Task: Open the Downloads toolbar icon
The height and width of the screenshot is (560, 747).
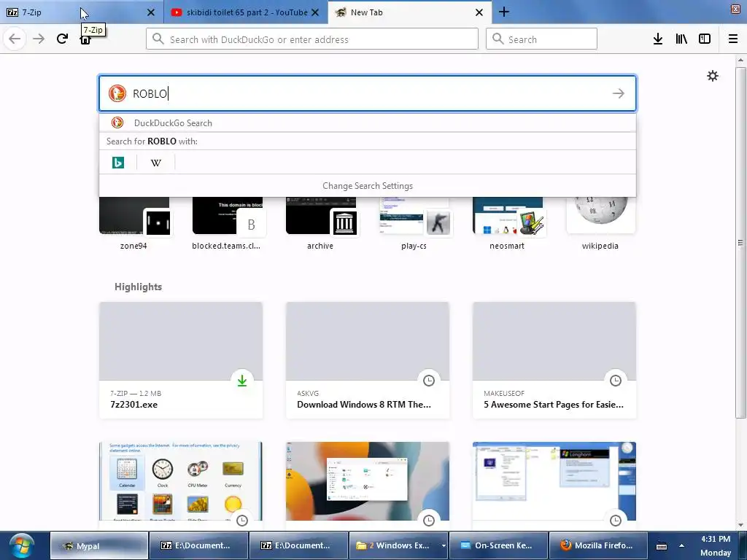Action: coord(658,39)
